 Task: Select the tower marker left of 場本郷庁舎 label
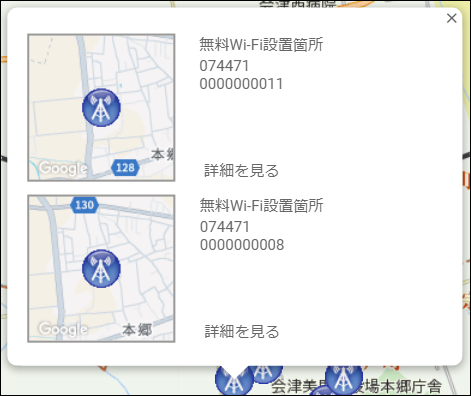click(x=344, y=378)
